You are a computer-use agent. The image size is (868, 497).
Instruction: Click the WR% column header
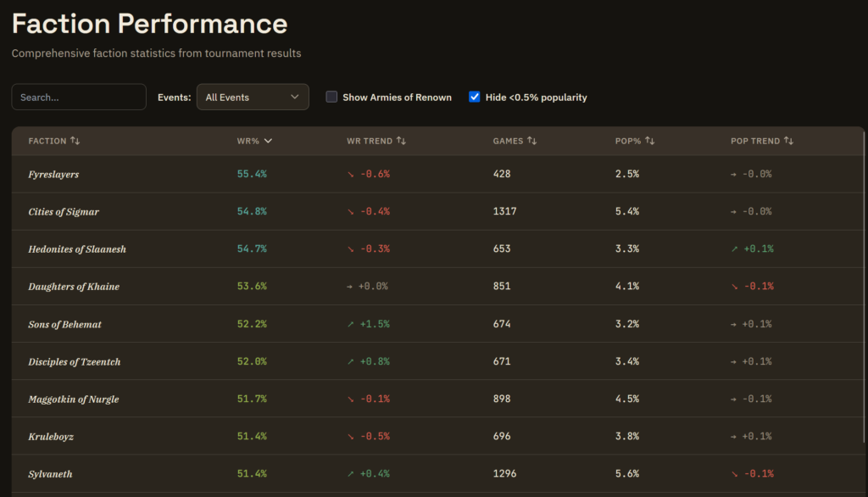pyautogui.click(x=248, y=141)
